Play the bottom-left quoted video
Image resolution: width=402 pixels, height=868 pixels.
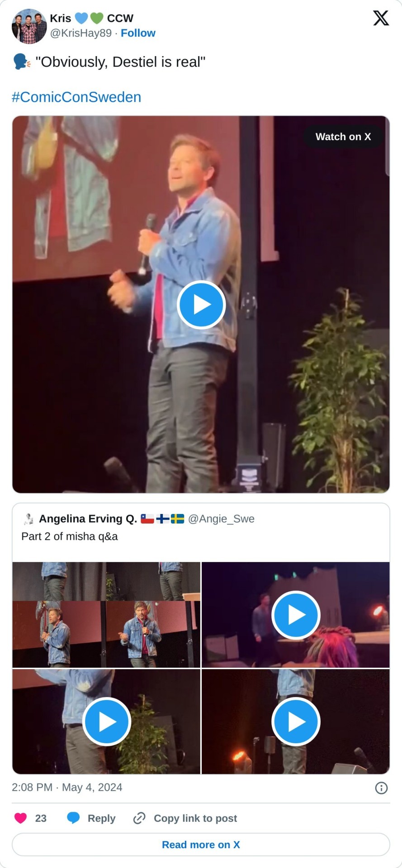click(x=107, y=722)
